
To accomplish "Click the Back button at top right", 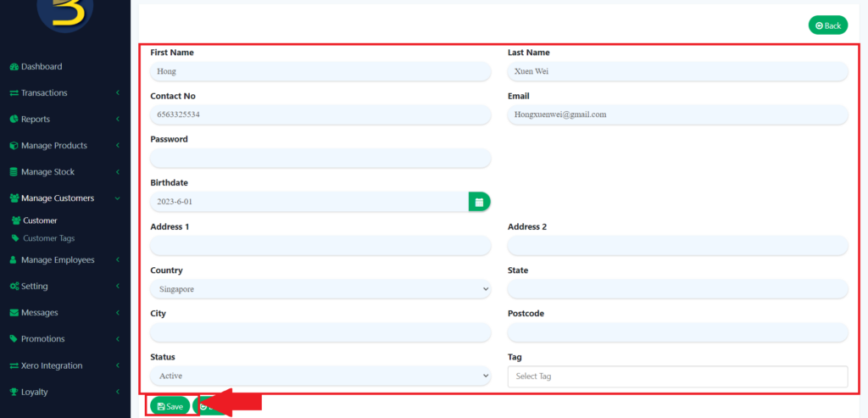I will coord(827,25).
